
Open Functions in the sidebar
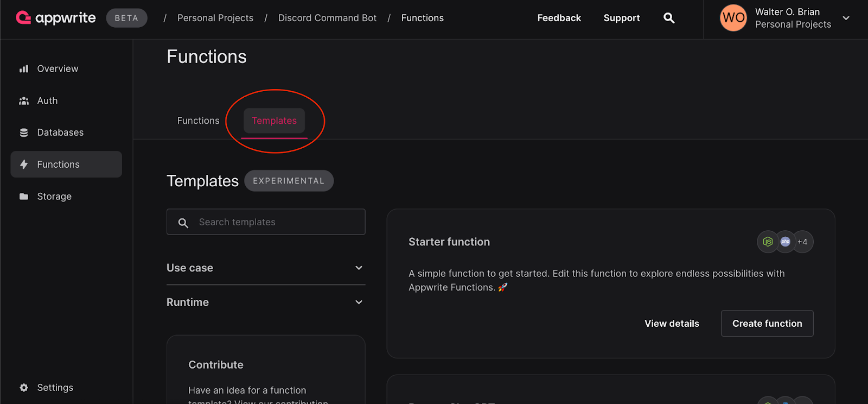66,165
